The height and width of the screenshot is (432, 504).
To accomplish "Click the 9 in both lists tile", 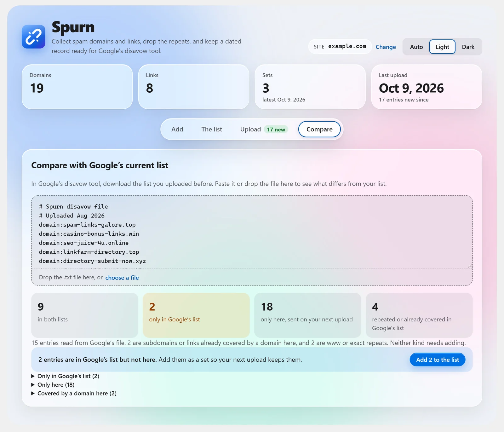I will 85,315.
